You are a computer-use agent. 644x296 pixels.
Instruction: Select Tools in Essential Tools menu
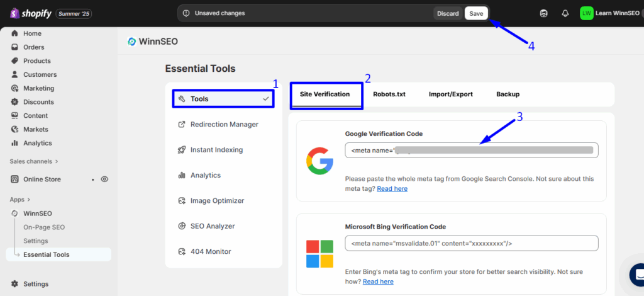pyautogui.click(x=223, y=99)
